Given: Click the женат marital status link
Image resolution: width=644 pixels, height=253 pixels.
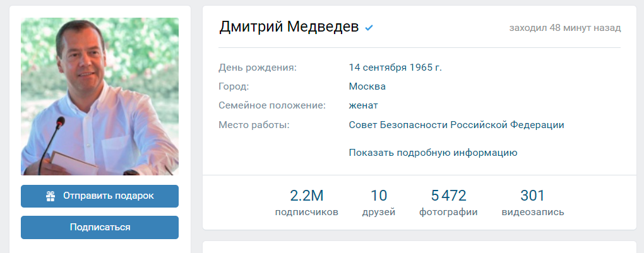Looking at the screenshot, I should click(x=363, y=105).
